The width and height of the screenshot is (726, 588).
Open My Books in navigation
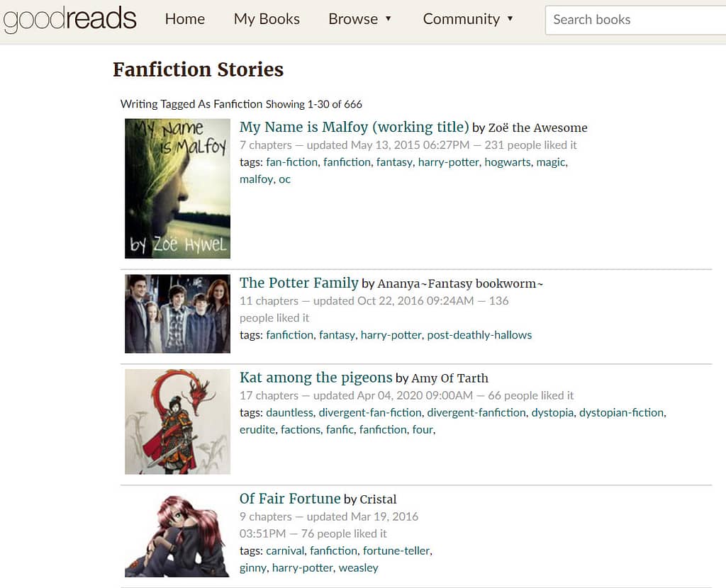click(267, 19)
